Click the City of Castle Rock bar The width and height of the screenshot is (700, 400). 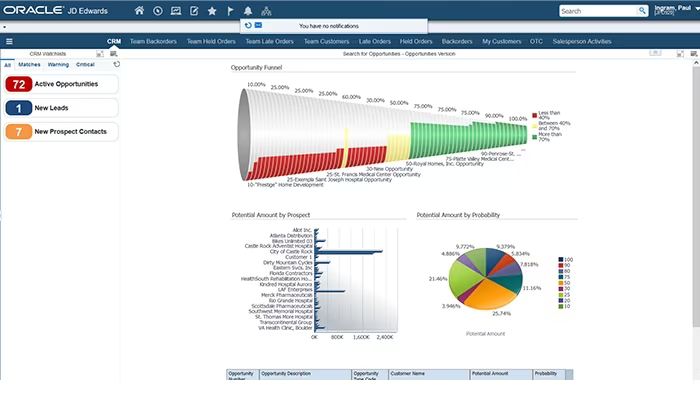(x=349, y=252)
